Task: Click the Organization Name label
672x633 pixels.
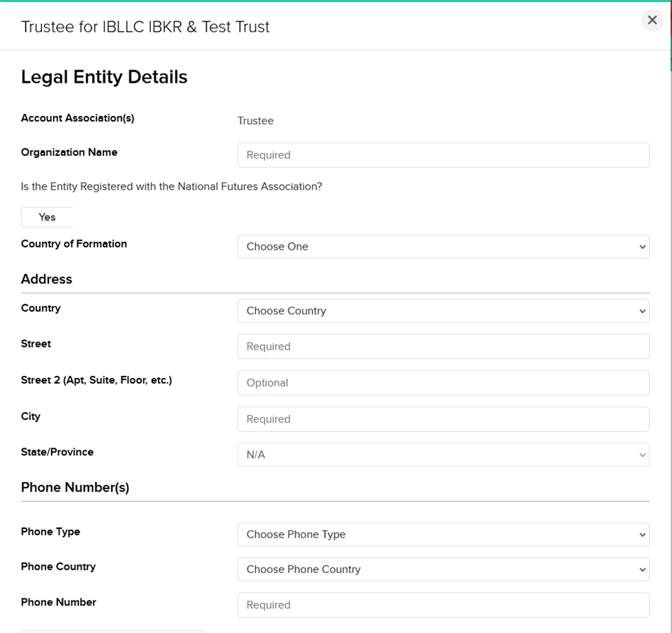Action: [69, 152]
